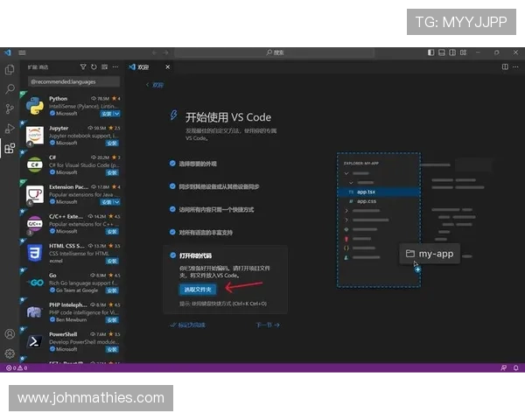Toggle the 访问所有内容 shortcut step check
The width and height of the screenshot is (525, 420).
(172, 209)
